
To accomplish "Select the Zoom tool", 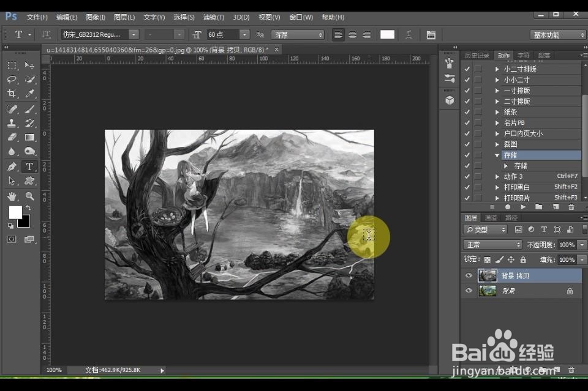I will (29, 196).
